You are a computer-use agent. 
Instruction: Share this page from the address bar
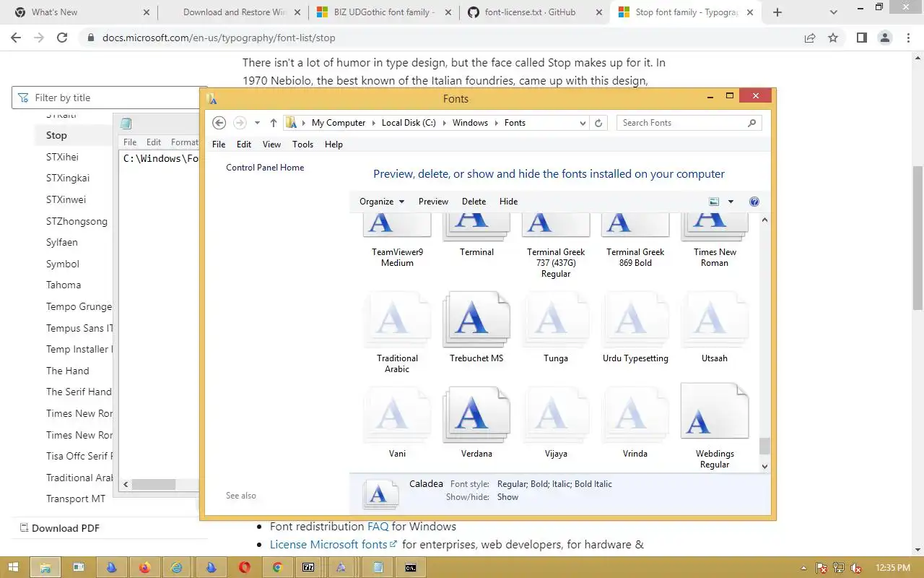[x=810, y=38]
